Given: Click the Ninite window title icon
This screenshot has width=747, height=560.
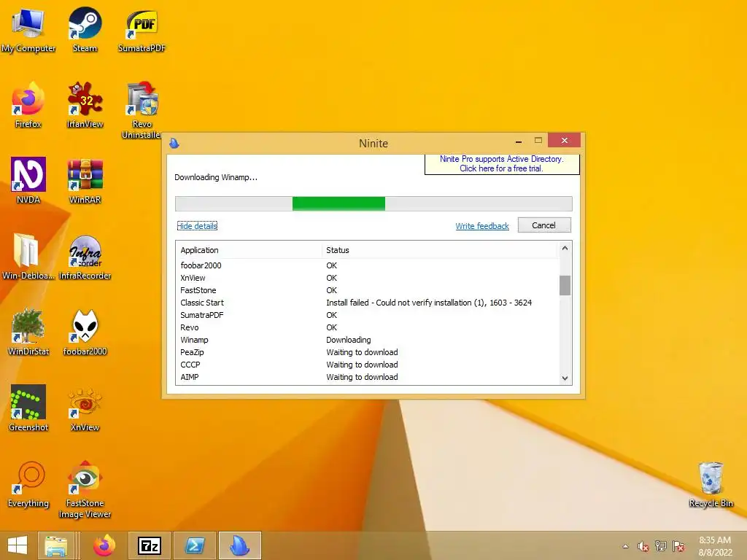Looking at the screenshot, I should pyautogui.click(x=174, y=143).
